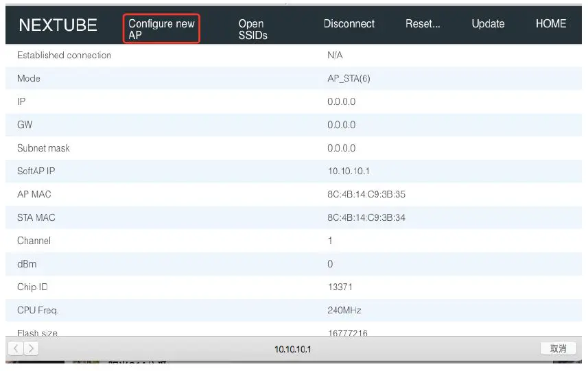Screen dimensions: 588x371
Task: Select the Channel row label
Action: pos(34,241)
